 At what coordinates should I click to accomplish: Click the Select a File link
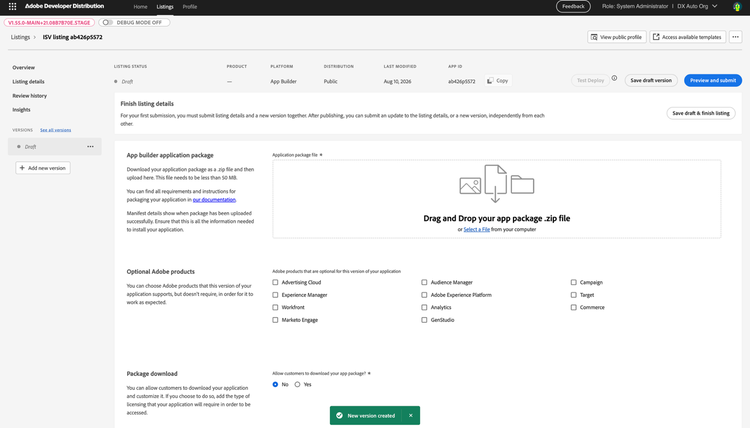[476, 230]
